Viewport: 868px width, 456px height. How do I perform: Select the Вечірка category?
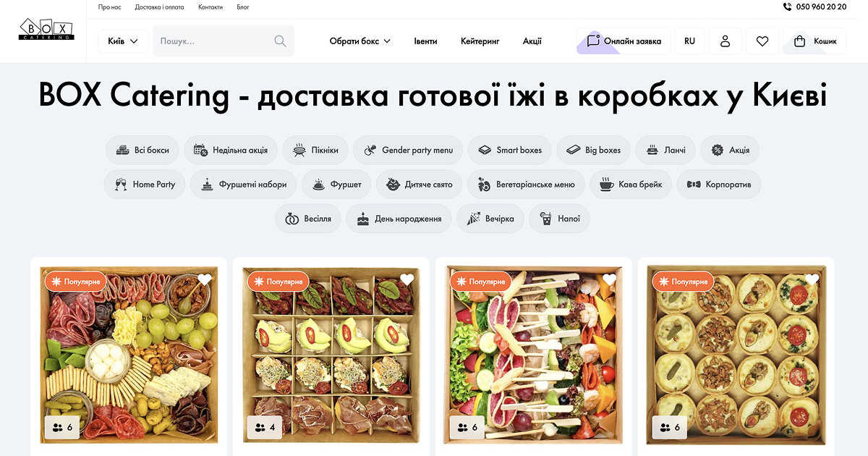click(x=490, y=218)
